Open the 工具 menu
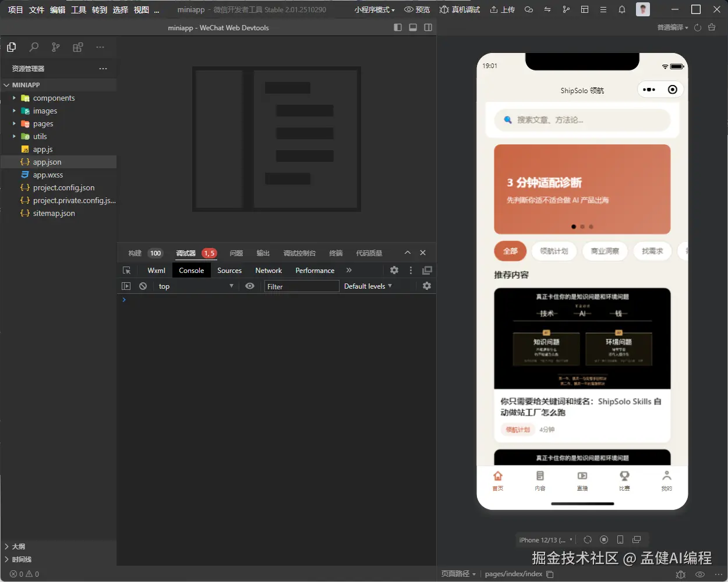This screenshot has width=728, height=582. 78,9
